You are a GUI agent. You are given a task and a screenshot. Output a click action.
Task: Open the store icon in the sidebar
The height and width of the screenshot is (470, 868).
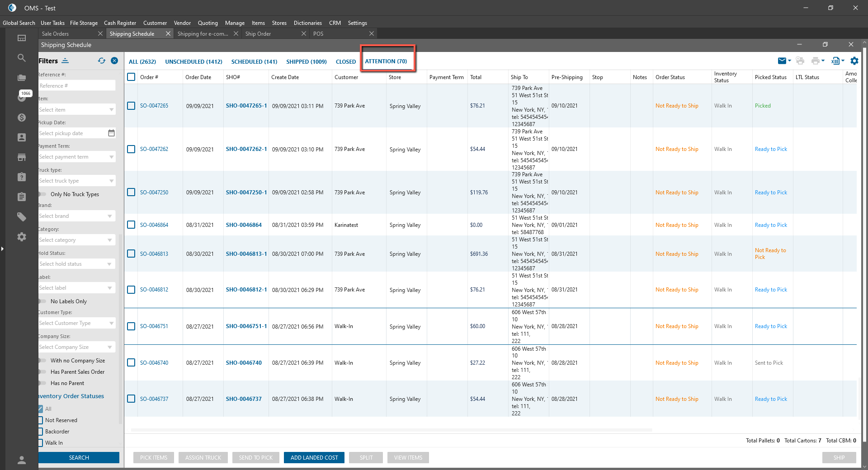click(x=21, y=157)
